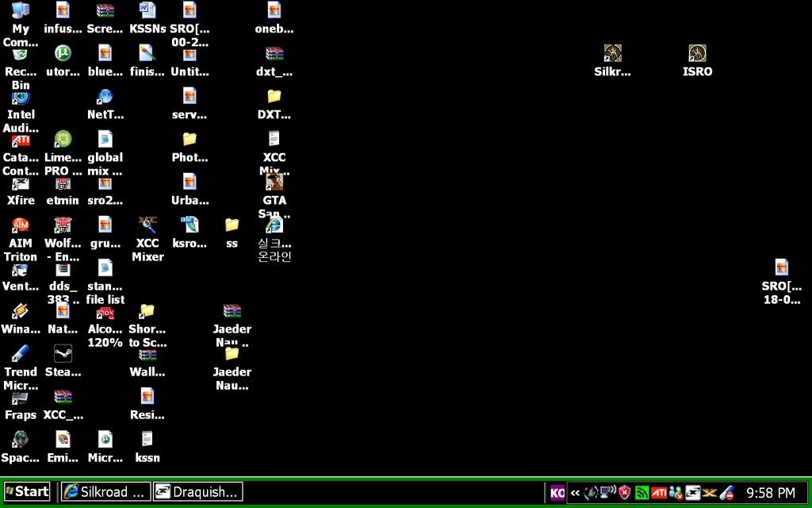This screenshot has width=812, height=508.
Task: Launch Alcohol 120% from the desktop
Action: point(105,313)
